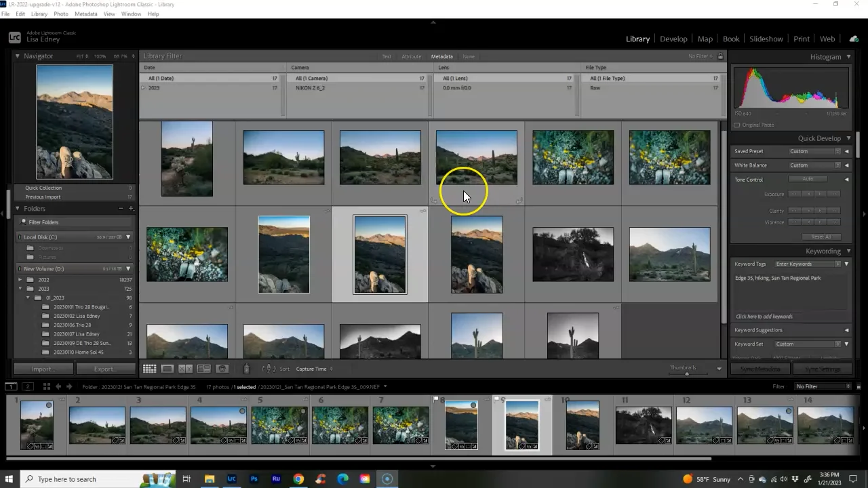
Task: Adjust the Thumbnails size slider
Action: click(x=686, y=373)
